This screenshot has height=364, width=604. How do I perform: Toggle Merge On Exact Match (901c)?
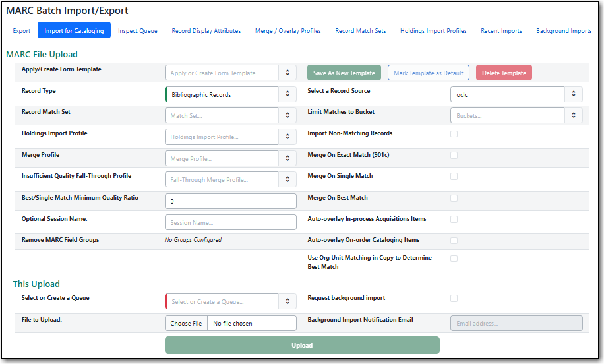pyautogui.click(x=454, y=156)
